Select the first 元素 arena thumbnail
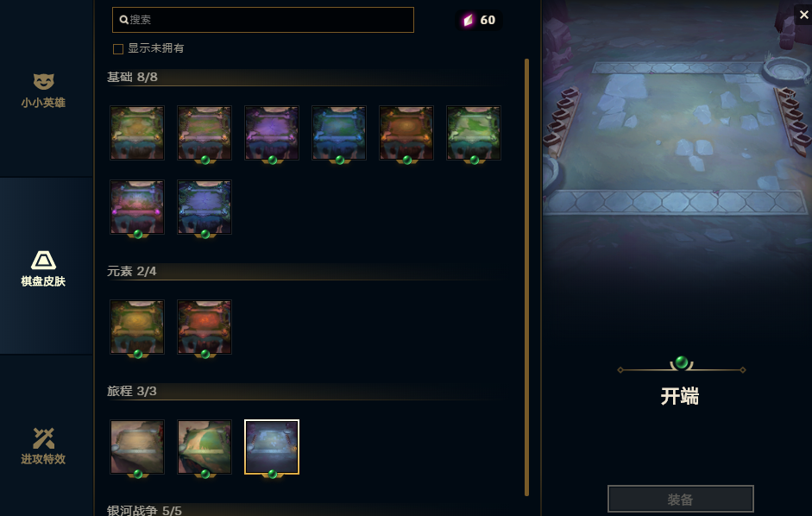 137,327
